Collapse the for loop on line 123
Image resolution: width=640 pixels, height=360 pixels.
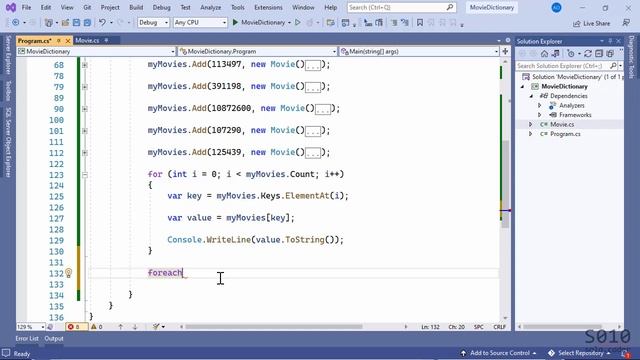coord(84,175)
